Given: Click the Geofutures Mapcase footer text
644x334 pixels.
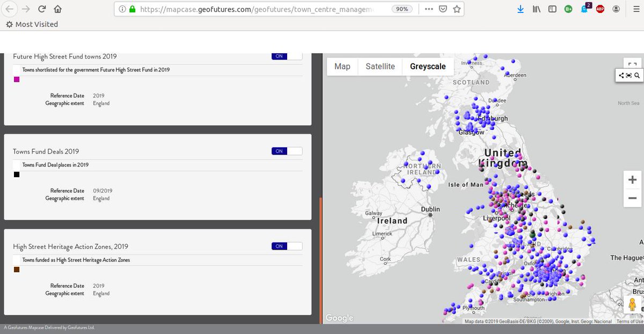Looking at the screenshot, I should point(49,327).
